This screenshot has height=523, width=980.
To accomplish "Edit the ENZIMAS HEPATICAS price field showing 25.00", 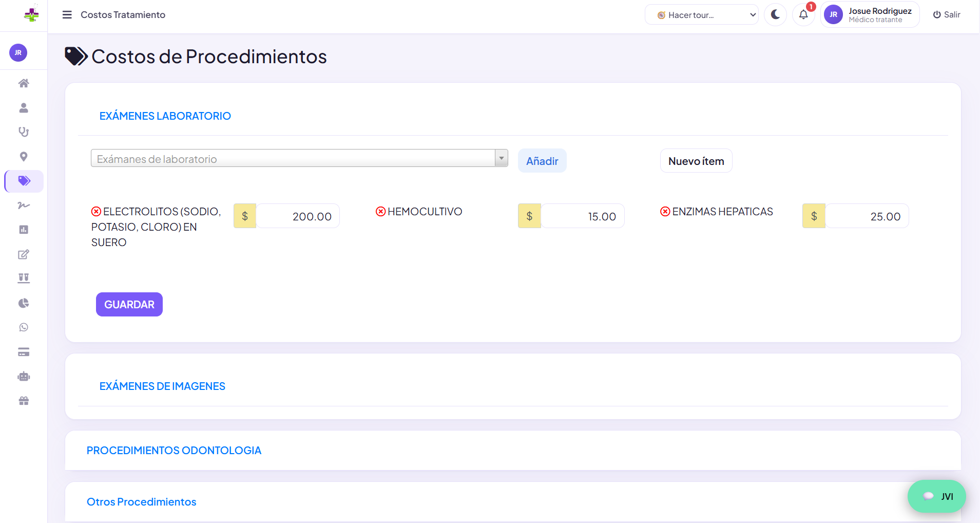I will point(867,216).
